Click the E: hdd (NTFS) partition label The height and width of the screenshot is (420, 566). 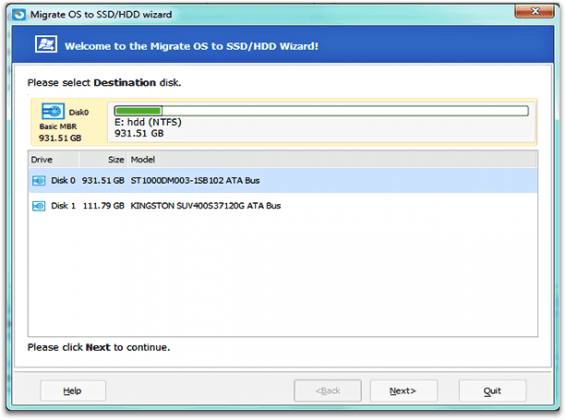coord(148,122)
